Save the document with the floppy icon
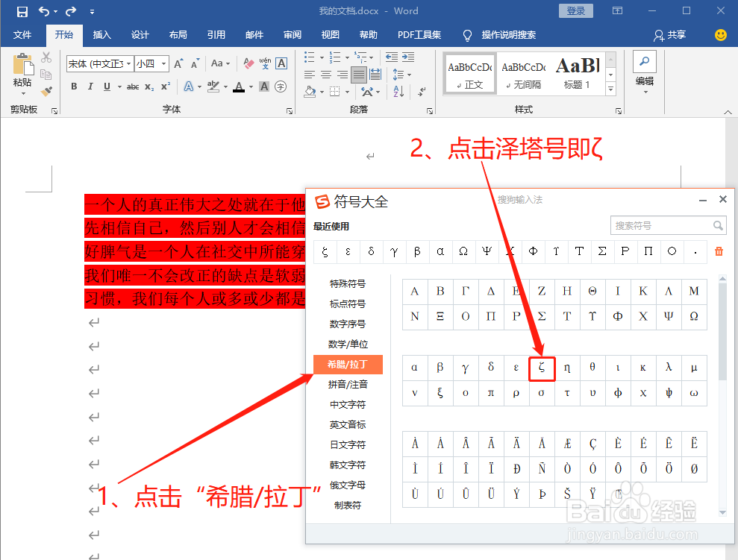This screenshot has height=560, width=738. (x=22, y=11)
